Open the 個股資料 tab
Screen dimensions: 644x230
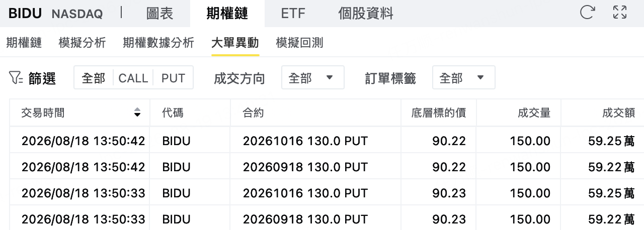(366, 14)
